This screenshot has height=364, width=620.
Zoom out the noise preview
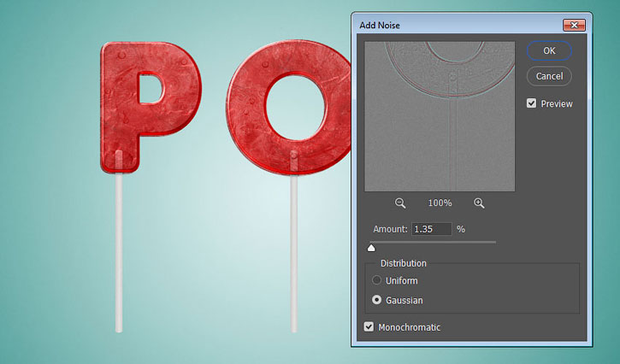pyautogui.click(x=400, y=203)
